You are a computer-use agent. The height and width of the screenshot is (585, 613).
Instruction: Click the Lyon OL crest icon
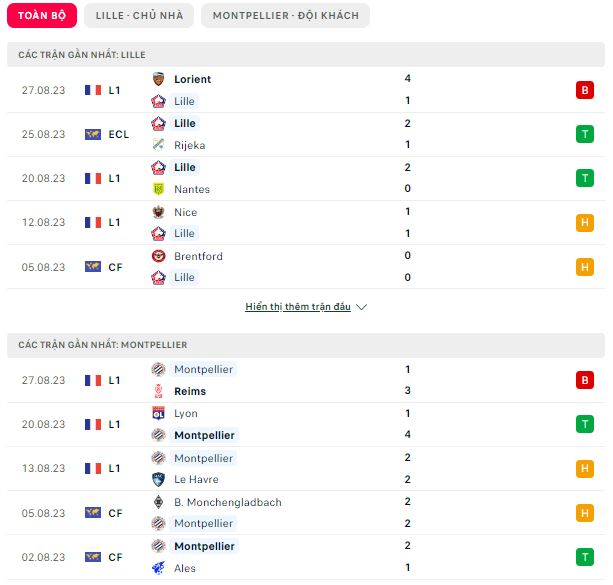click(158, 413)
